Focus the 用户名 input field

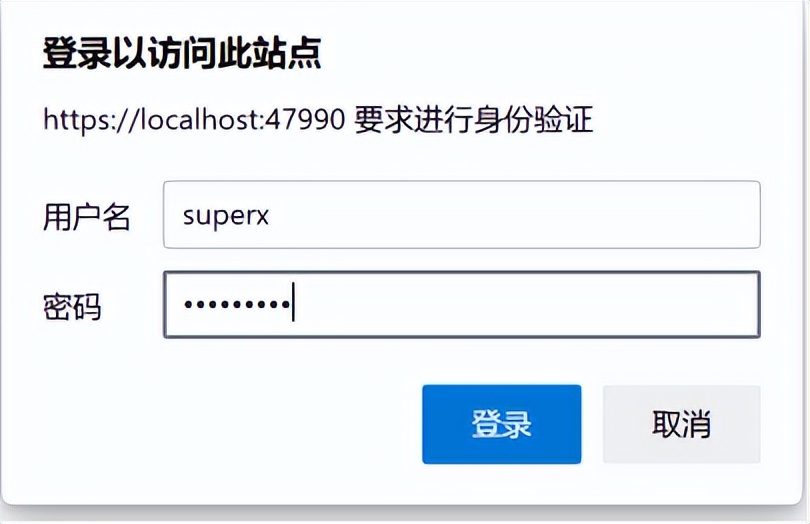462,214
